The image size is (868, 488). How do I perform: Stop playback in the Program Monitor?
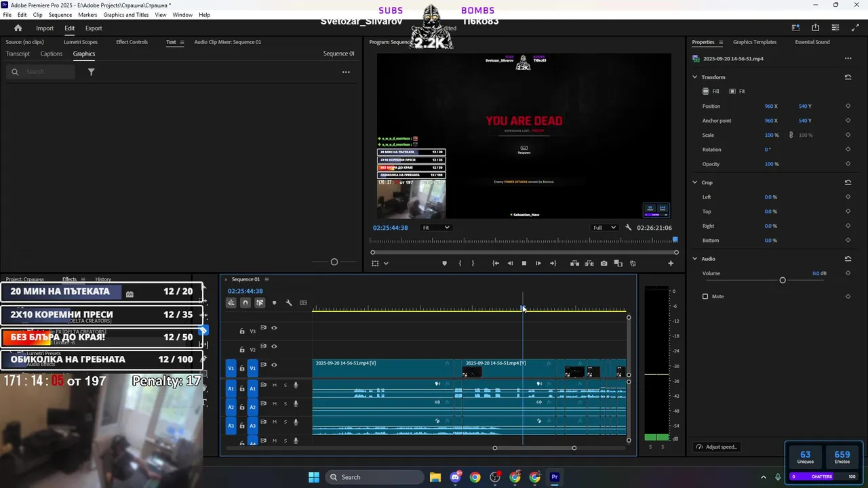pos(524,263)
